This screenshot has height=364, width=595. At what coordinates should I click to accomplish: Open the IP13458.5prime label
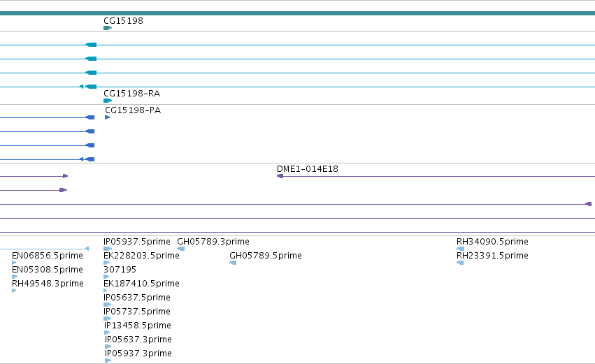138,326
